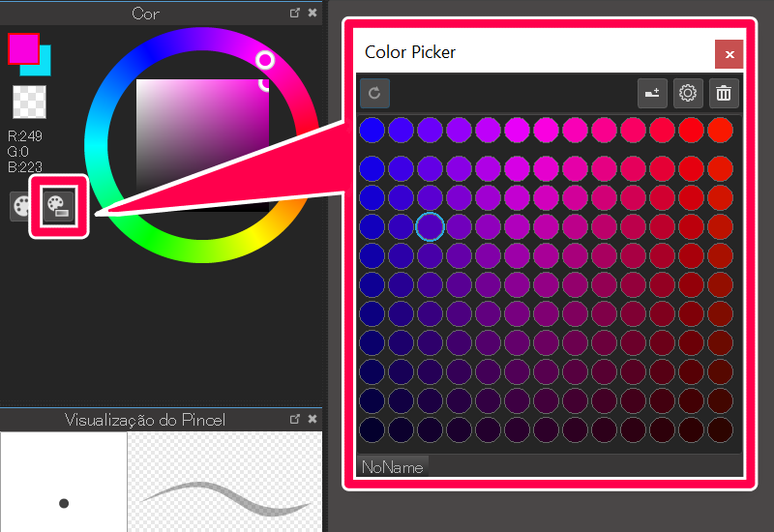
Task: Click the brush dot preview thumbnail
Action: (x=64, y=482)
